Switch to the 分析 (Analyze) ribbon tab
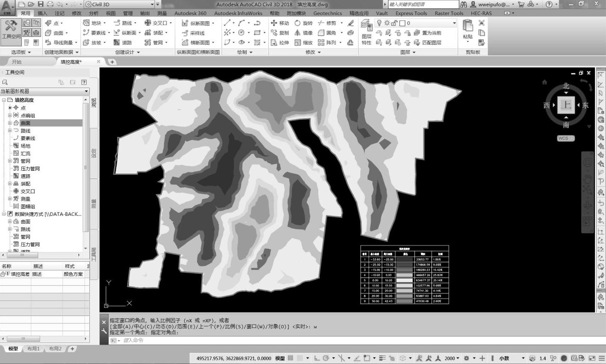 [94, 13]
